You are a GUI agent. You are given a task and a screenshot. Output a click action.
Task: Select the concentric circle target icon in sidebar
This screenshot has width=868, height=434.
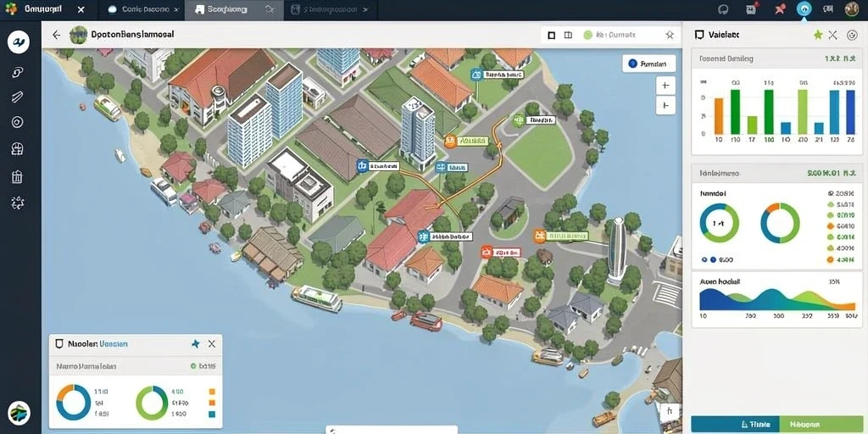pyautogui.click(x=18, y=122)
